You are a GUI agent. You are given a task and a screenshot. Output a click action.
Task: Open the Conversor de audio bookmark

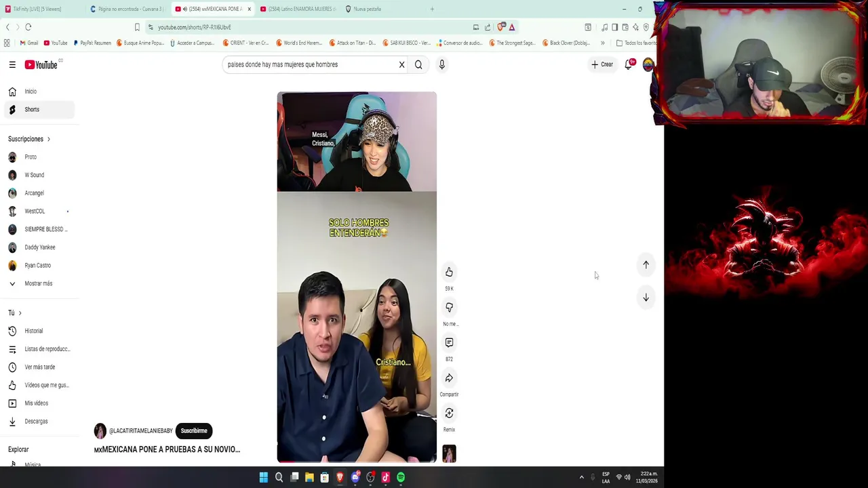[x=458, y=43]
